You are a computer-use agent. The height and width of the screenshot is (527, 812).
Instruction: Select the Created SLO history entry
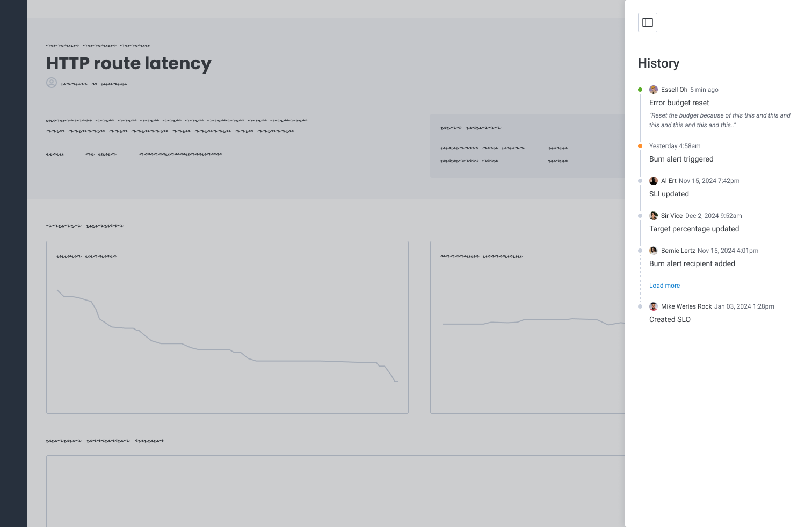click(x=670, y=319)
